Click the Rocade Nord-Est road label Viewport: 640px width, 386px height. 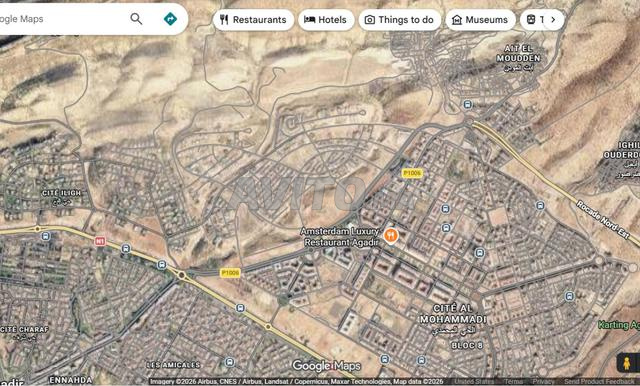pos(602,220)
